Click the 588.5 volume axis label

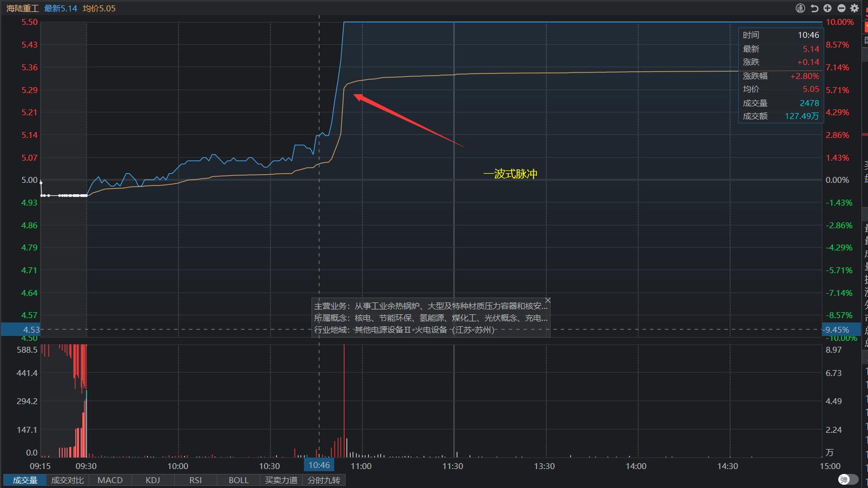coord(27,350)
